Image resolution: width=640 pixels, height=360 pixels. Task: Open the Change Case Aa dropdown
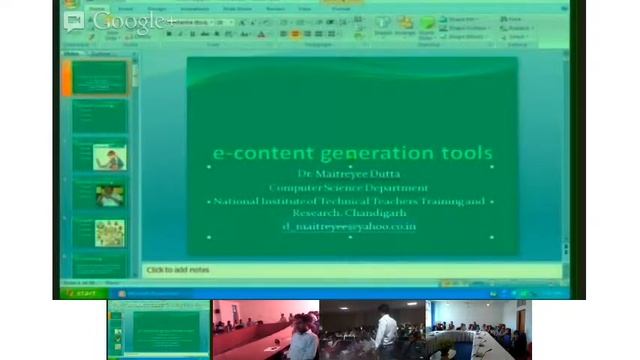pos(245,34)
